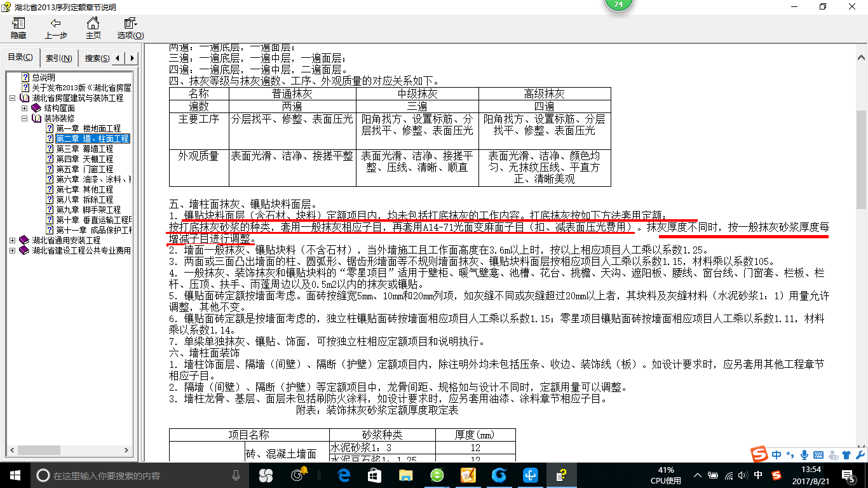The height and width of the screenshot is (488, 868).
Task: Switch to the 目录 contents tab
Action: (20, 58)
